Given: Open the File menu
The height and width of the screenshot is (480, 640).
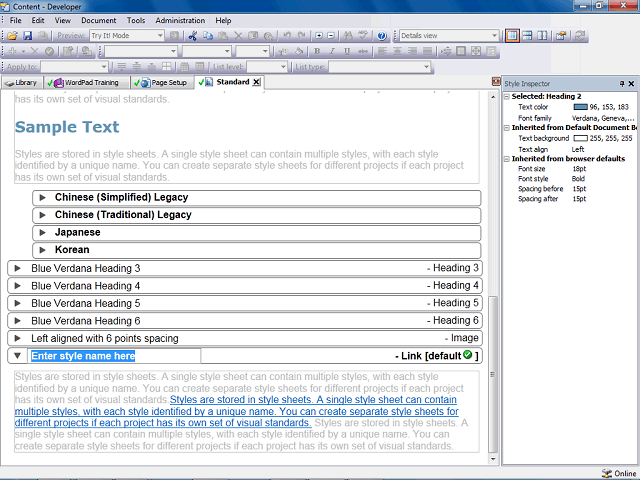Looking at the screenshot, I should 16,20.
